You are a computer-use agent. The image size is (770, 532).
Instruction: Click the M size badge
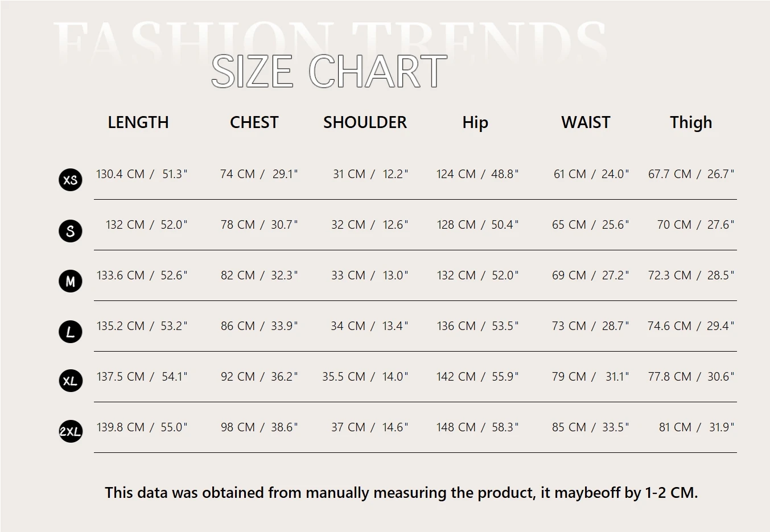pos(71,281)
